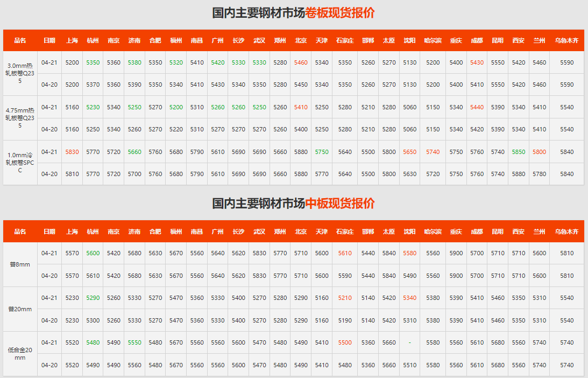Image resolution: width=588 pixels, height=378 pixels.
Task: Click the 中板现货报价 table title
Action: (293, 203)
